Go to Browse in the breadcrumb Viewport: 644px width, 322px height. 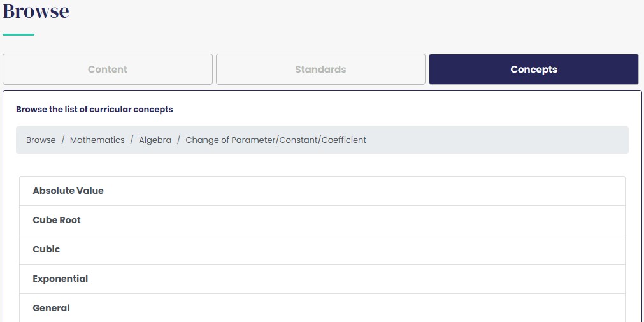coord(41,140)
